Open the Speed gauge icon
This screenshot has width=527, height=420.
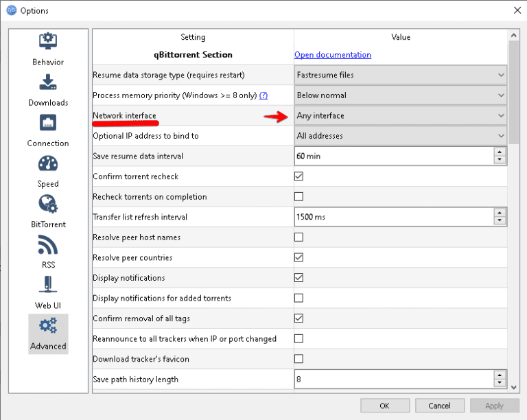tap(48, 163)
